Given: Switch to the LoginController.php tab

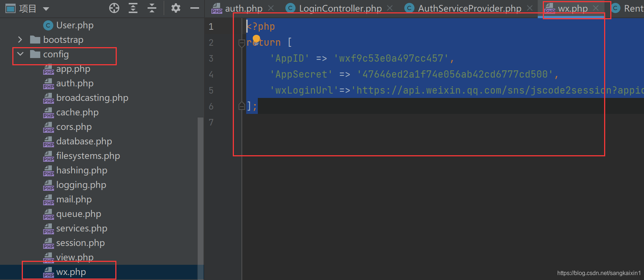Looking at the screenshot, I should (x=340, y=8).
